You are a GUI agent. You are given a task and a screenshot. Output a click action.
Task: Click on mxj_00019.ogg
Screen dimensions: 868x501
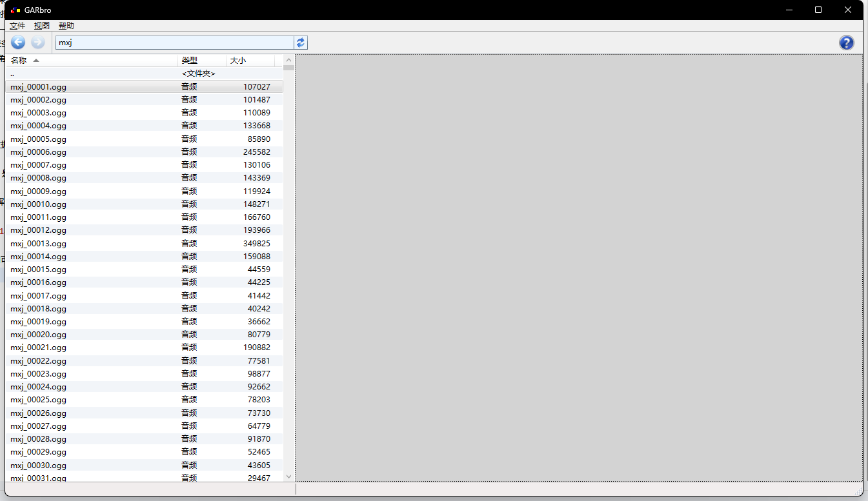pyautogui.click(x=144, y=322)
